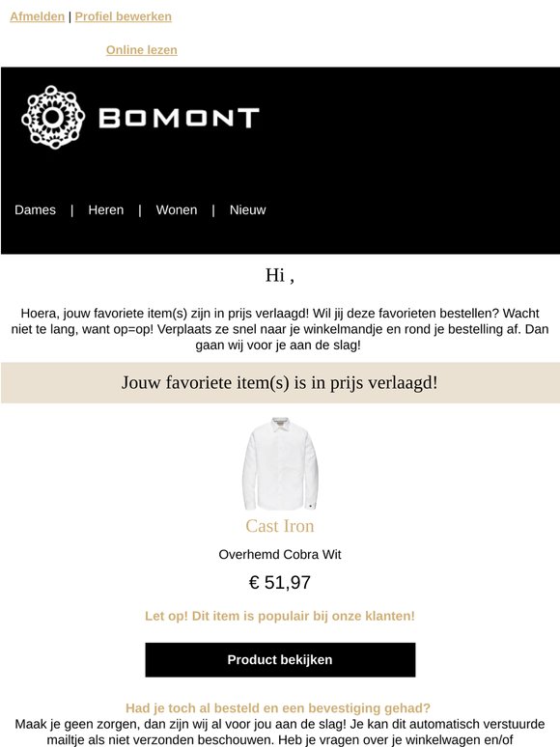Viewport: 560px width, 747px height.
Task: Click the Overhemd Cobra Wit product title
Action: [280, 555]
